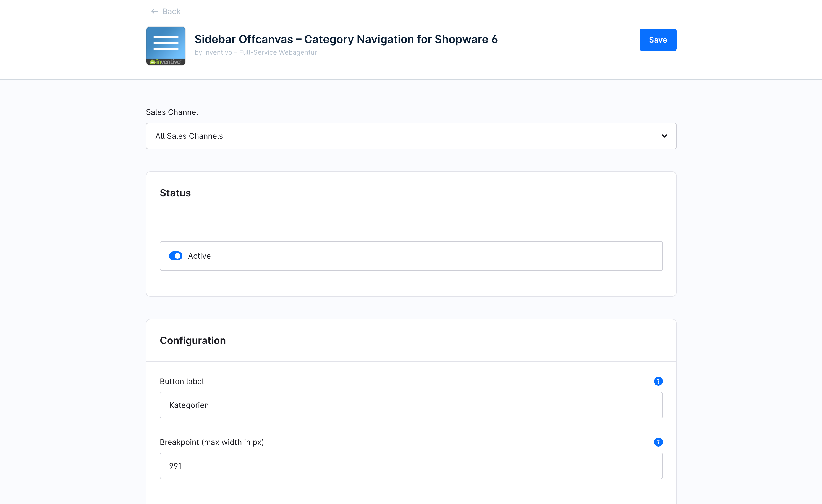Image resolution: width=822 pixels, height=504 pixels.
Task: Click the Button label field containing Kategorien
Action: pos(411,405)
